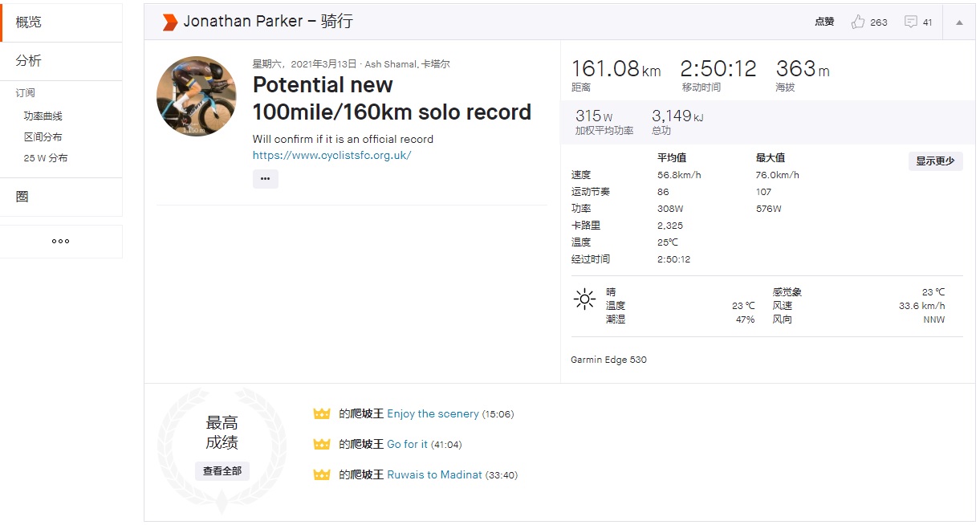Click the laurel wreath achievements badge
The height and width of the screenshot is (525, 980).
pos(222,450)
